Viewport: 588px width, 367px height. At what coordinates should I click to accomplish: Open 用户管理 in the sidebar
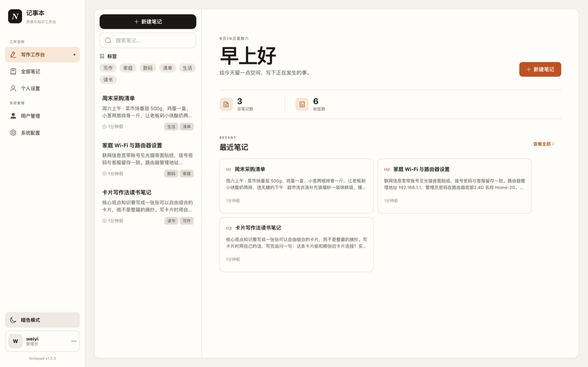coord(42,116)
